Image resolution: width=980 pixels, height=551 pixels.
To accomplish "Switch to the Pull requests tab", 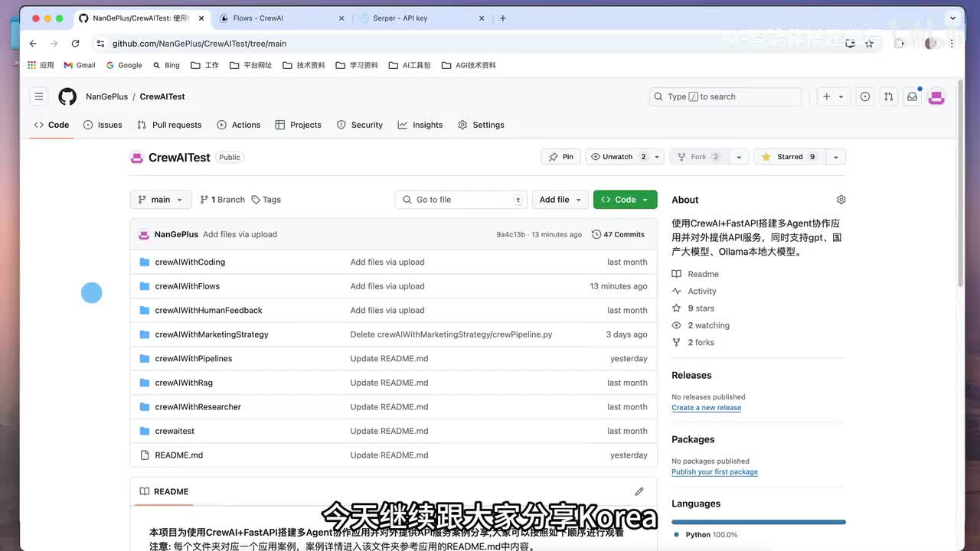I will [169, 125].
